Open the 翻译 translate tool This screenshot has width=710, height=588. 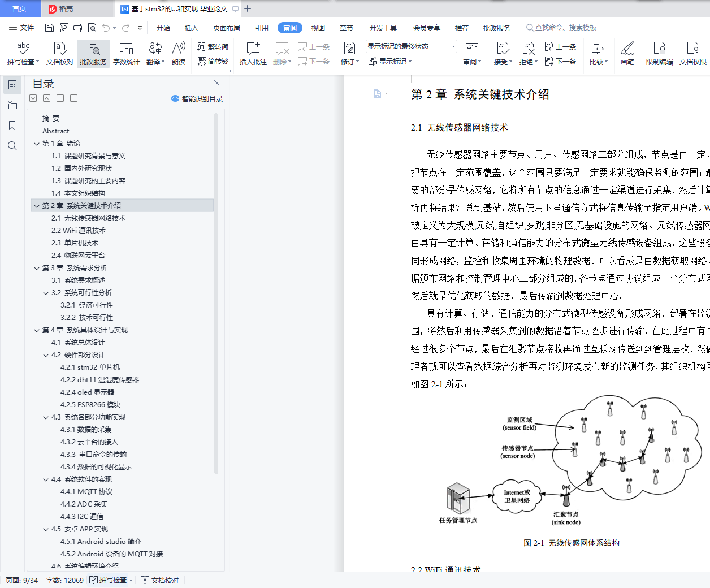click(155, 54)
